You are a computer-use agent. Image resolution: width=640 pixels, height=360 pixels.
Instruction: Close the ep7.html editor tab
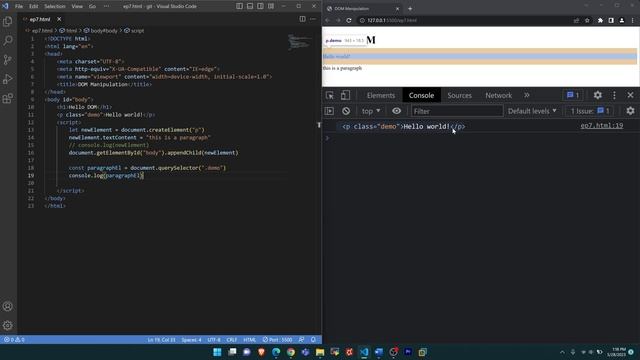pyautogui.click(x=59, y=19)
